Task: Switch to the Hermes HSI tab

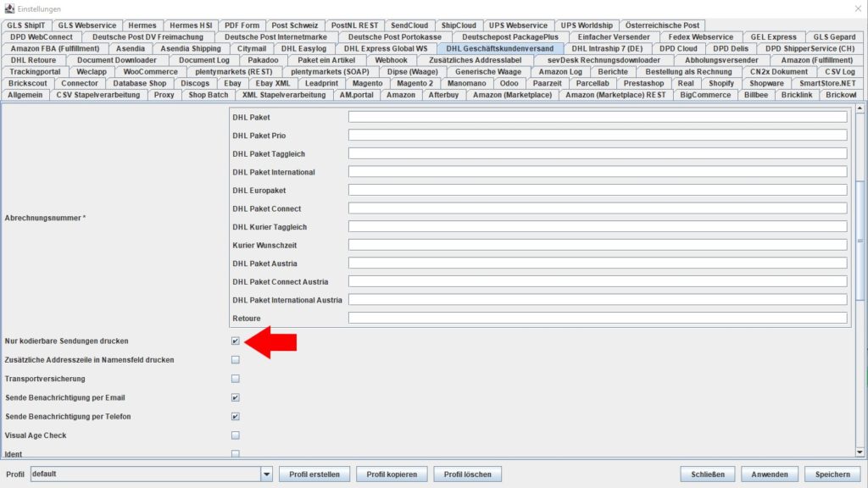Action: [191, 25]
